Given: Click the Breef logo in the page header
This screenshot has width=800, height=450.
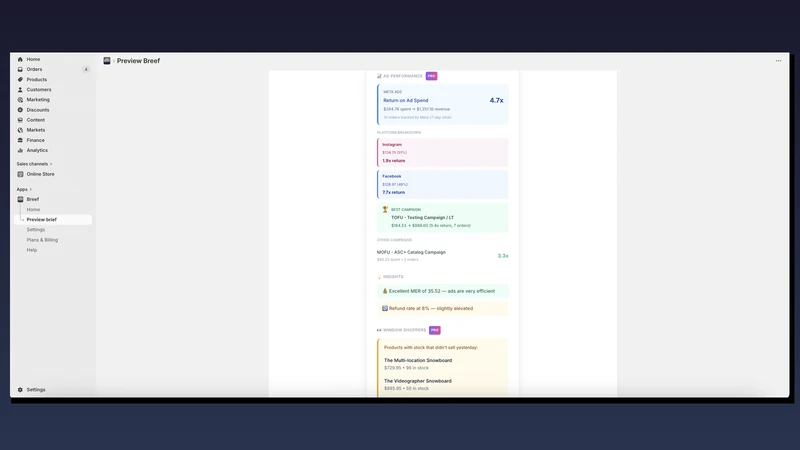Looking at the screenshot, I should tap(107, 61).
